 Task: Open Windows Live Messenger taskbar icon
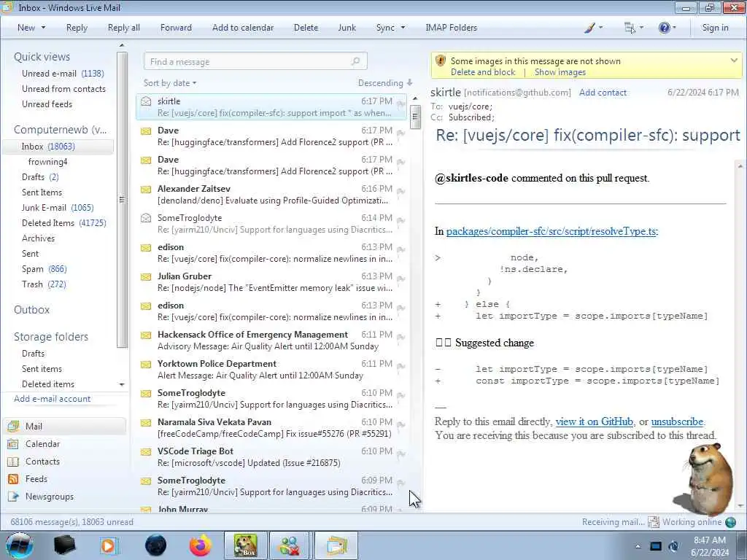pyautogui.click(x=289, y=545)
